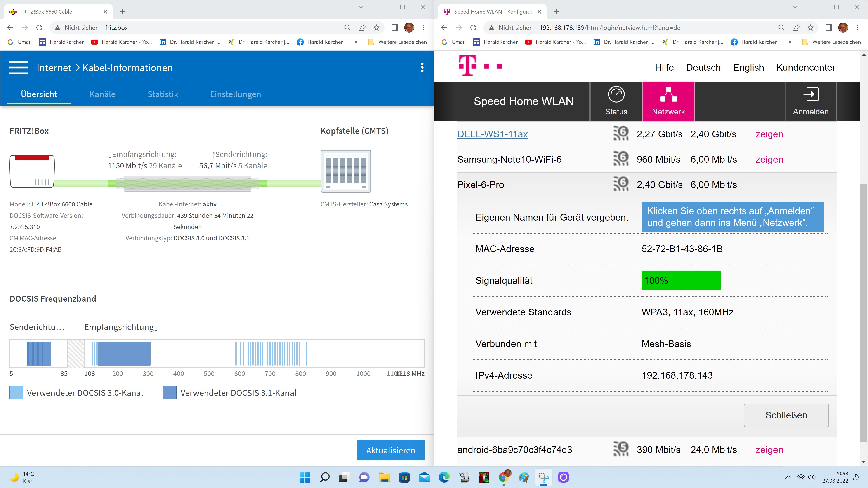Click the FRITZ!Box three-dot options icon
Viewport: 868px width, 488px height.
click(x=422, y=68)
